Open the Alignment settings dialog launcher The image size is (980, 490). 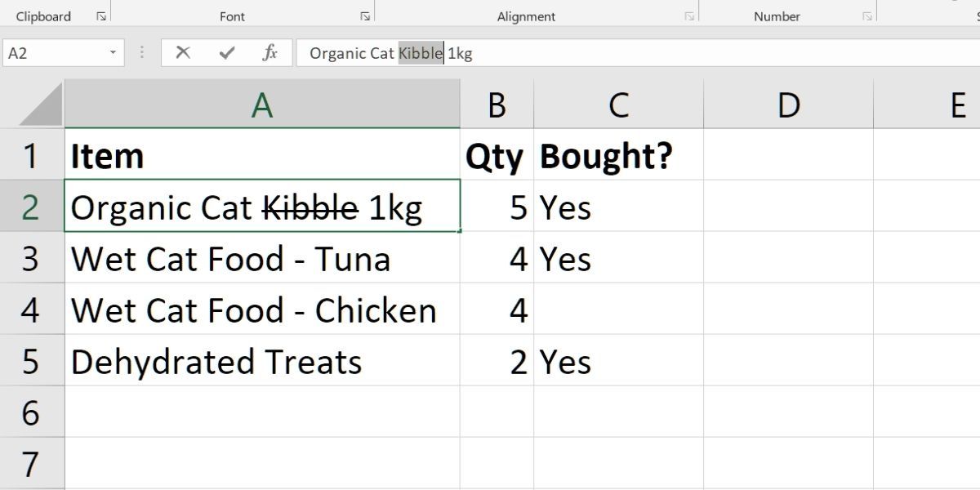tap(689, 16)
